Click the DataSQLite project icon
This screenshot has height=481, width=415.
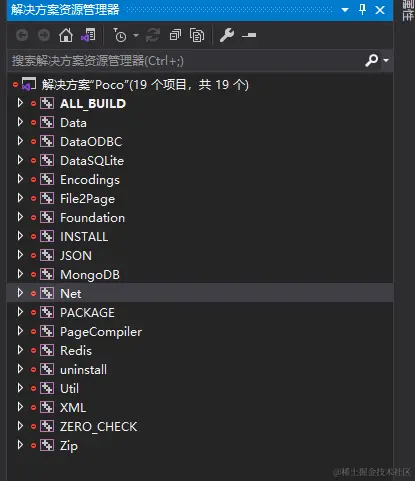(47, 160)
